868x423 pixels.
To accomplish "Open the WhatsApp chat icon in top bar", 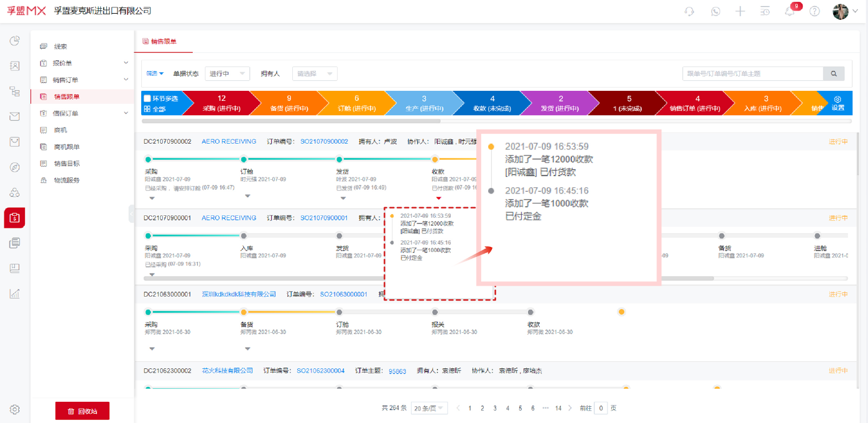I will tap(714, 11).
